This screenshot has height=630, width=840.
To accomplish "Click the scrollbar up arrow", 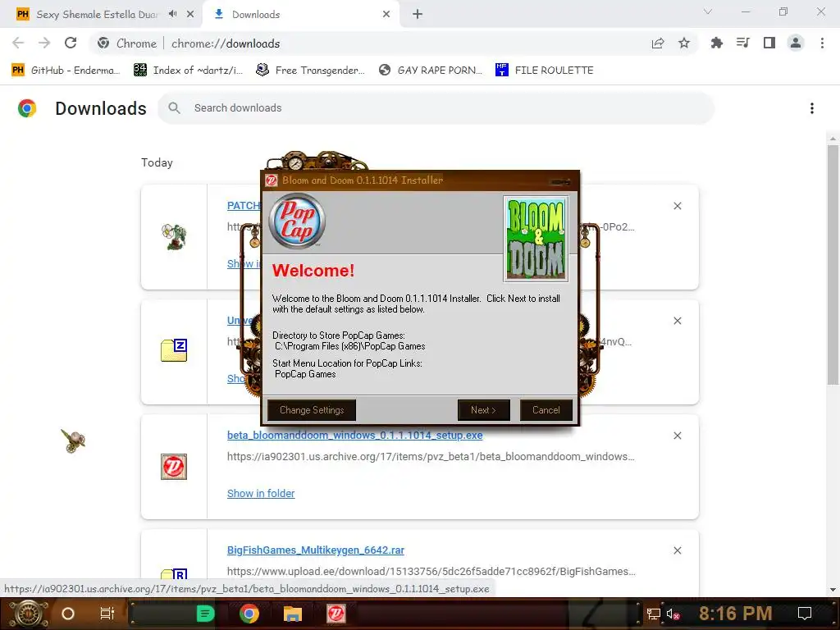I will point(833,138).
